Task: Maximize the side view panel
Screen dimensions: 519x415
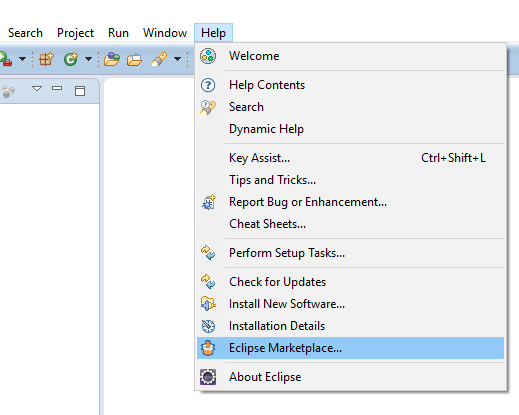Action: 80,91
